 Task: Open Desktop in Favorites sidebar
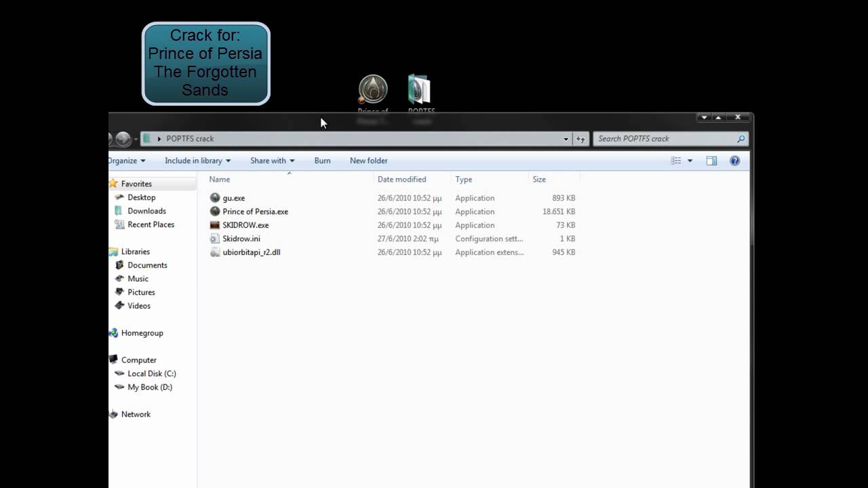[141, 197]
